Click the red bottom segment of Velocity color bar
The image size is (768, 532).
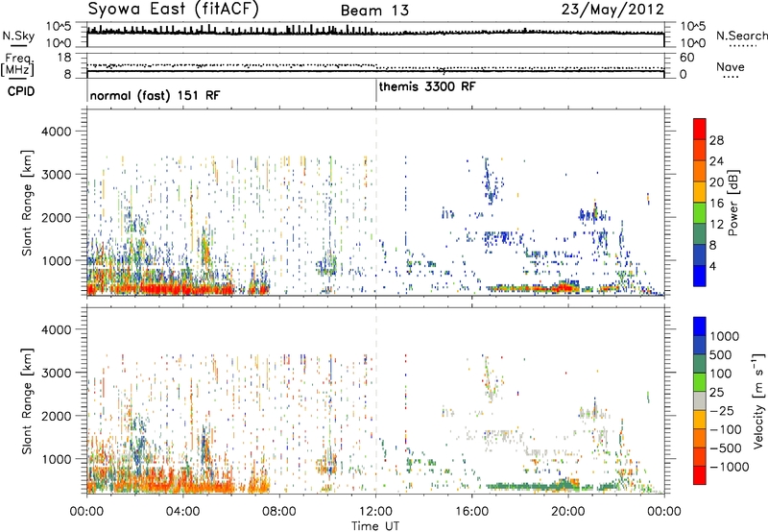[x=700, y=475]
